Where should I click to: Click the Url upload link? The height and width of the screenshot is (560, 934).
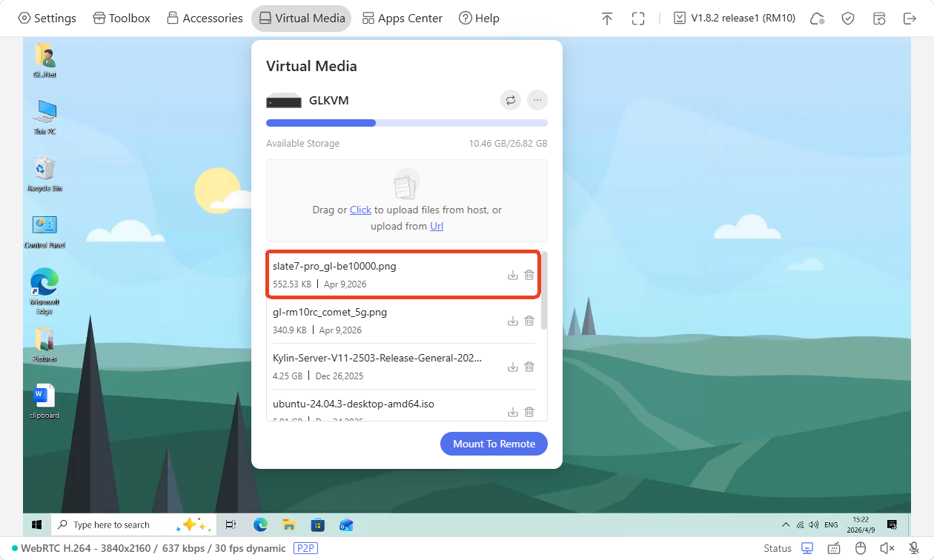[437, 226]
